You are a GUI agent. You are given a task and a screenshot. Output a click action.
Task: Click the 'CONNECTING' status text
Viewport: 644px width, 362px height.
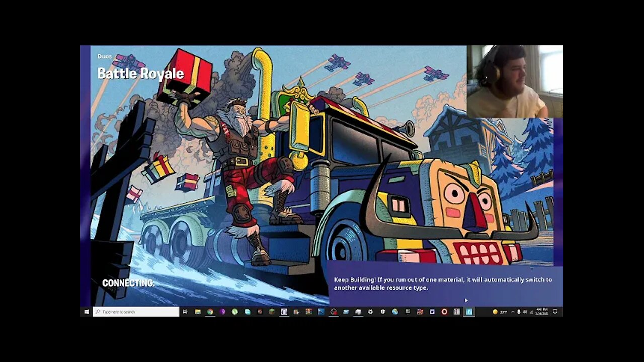point(128,283)
